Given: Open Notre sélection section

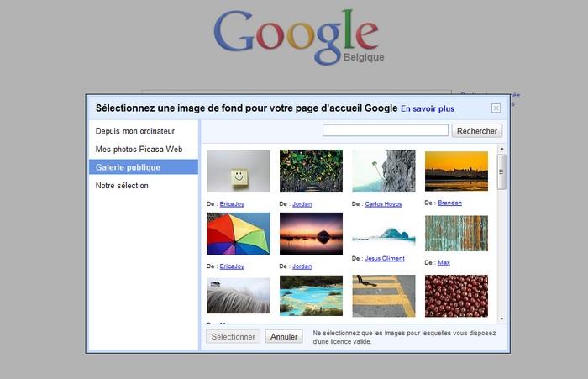Looking at the screenshot, I should point(122,186).
